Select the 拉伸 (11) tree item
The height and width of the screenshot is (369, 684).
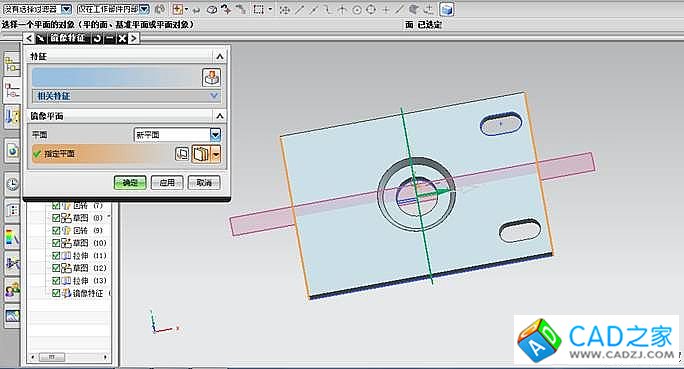[84, 256]
